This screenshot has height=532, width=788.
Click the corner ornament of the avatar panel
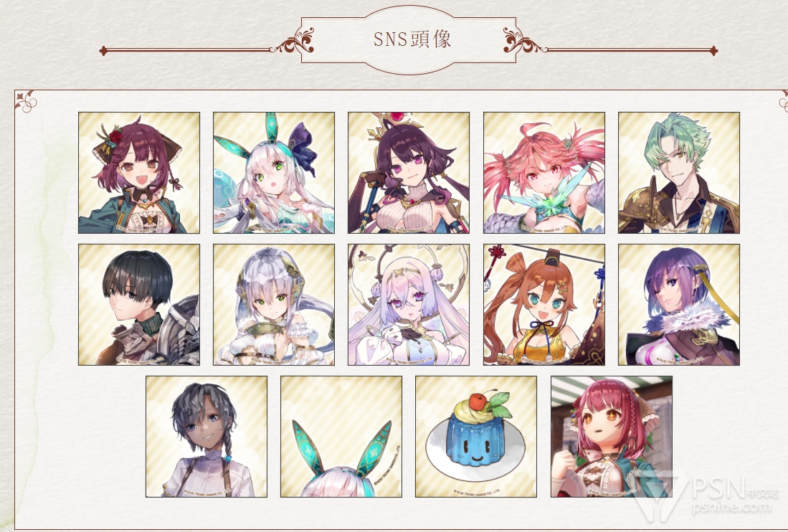coord(25,100)
